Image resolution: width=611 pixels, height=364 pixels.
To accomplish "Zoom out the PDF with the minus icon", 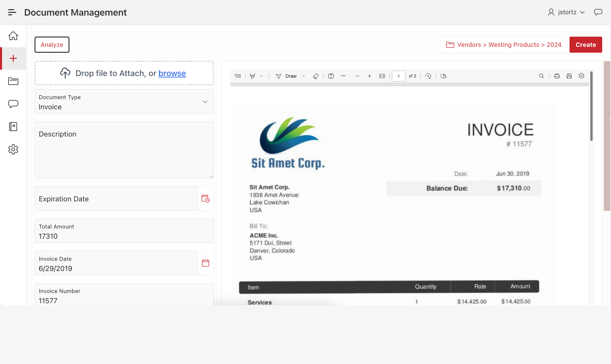I will point(357,76).
